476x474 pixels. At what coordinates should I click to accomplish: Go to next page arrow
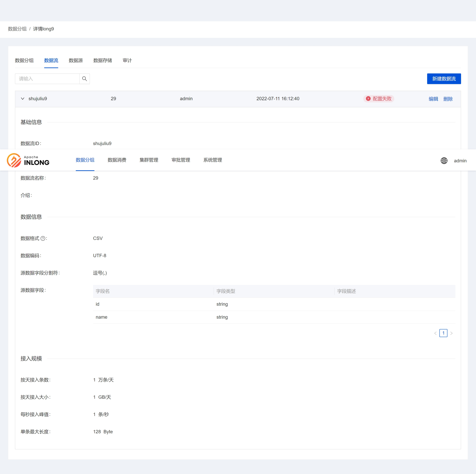[x=451, y=333]
